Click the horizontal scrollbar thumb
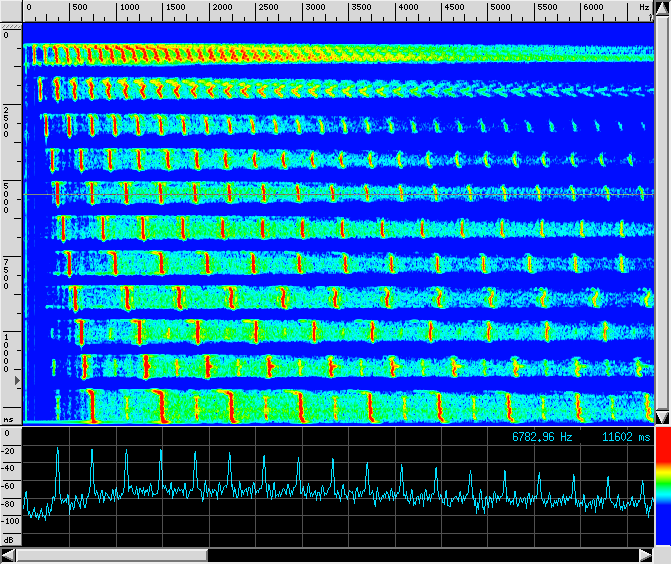The height and width of the screenshot is (564, 671). click(x=112, y=554)
